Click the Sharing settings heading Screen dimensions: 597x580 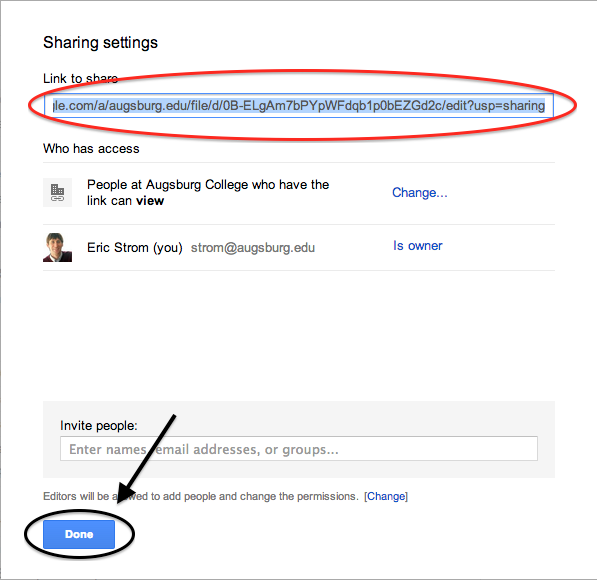(x=100, y=42)
